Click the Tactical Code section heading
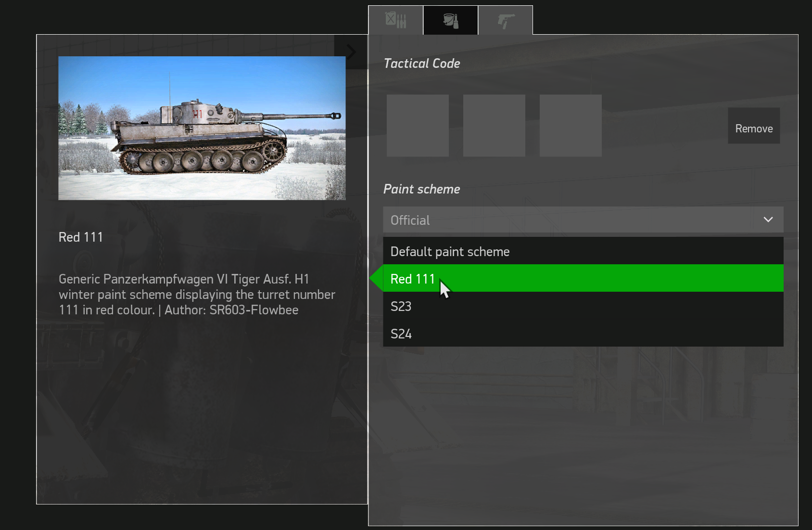The height and width of the screenshot is (530, 812). 422,64
